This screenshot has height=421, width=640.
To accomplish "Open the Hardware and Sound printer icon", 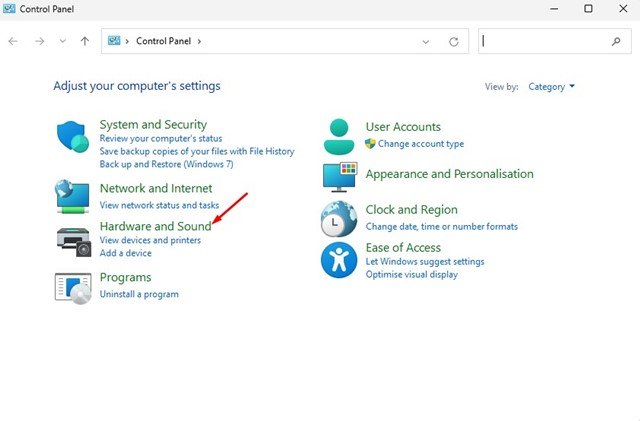I will 73,242.
